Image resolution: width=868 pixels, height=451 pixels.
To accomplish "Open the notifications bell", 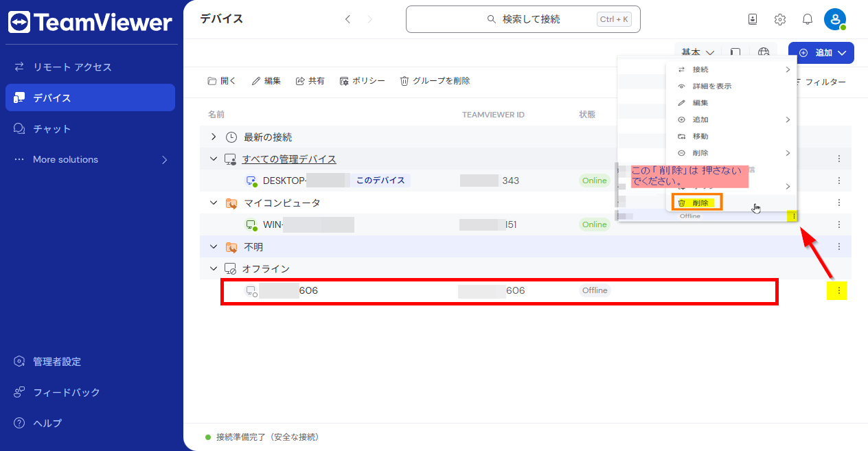I will [x=808, y=19].
